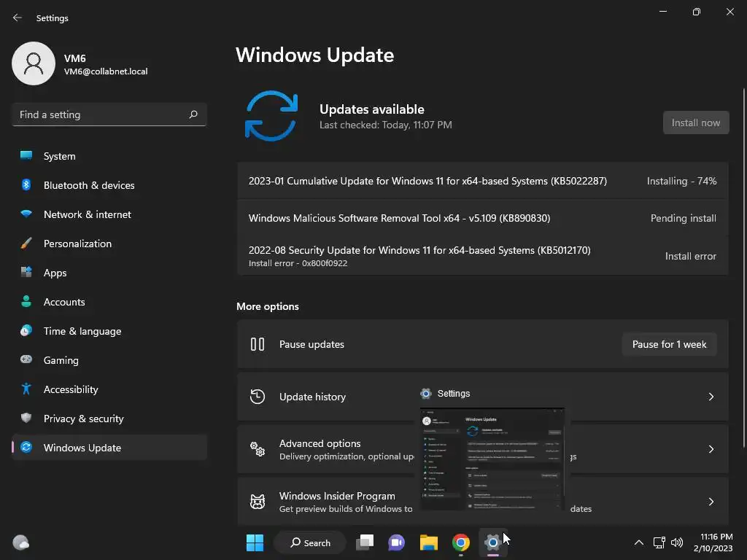
Task: Select the Malicious Software Removal Tool entry
Action: 483,218
